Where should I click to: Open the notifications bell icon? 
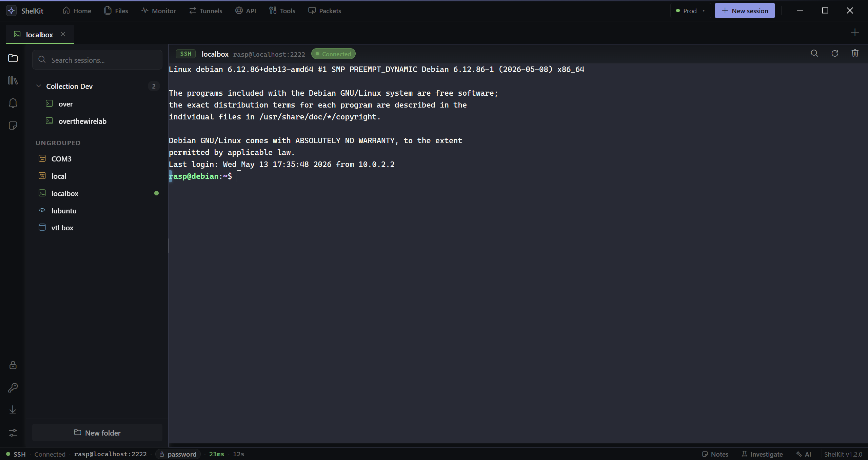click(13, 103)
